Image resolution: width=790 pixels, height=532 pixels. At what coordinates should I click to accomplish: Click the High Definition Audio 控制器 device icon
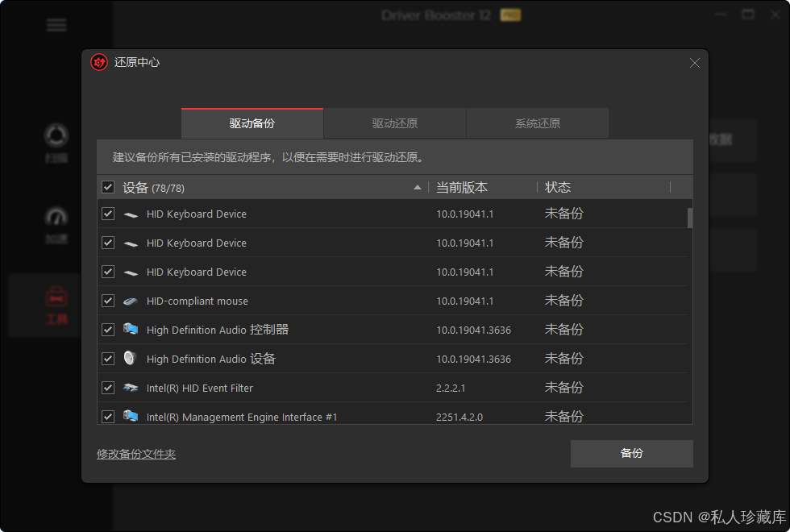(131, 330)
